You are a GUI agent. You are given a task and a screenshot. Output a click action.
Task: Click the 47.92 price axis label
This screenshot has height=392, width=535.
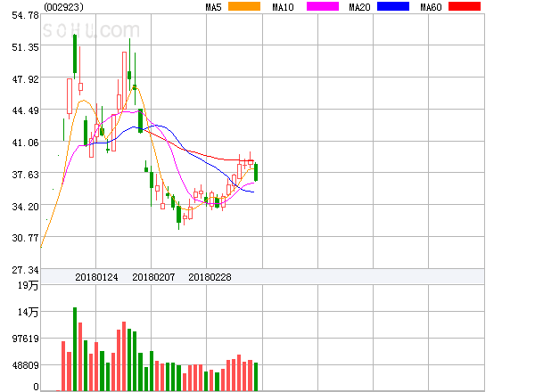tap(25, 79)
